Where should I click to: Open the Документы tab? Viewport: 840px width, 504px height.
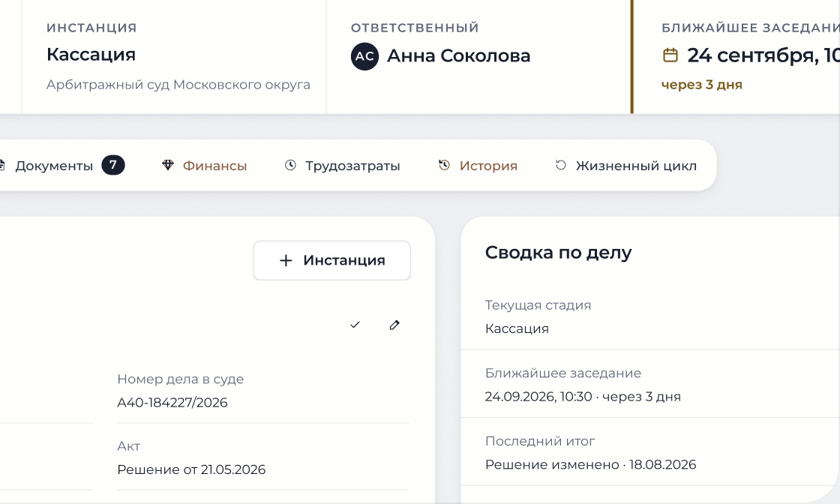(61, 166)
